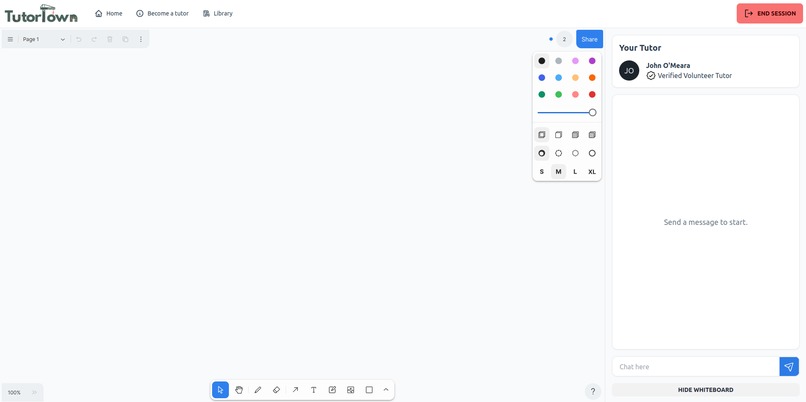Expand more tools chevron in bottom toolbar

click(x=386, y=390)
